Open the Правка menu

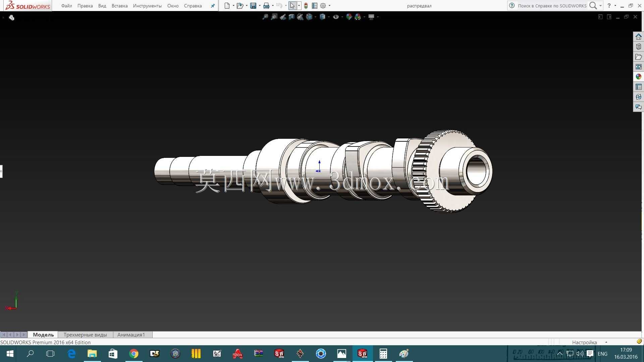coord(85,6)
